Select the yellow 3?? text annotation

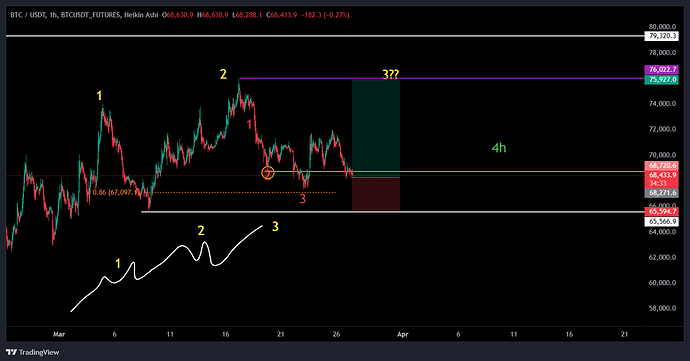pos(390,74)
